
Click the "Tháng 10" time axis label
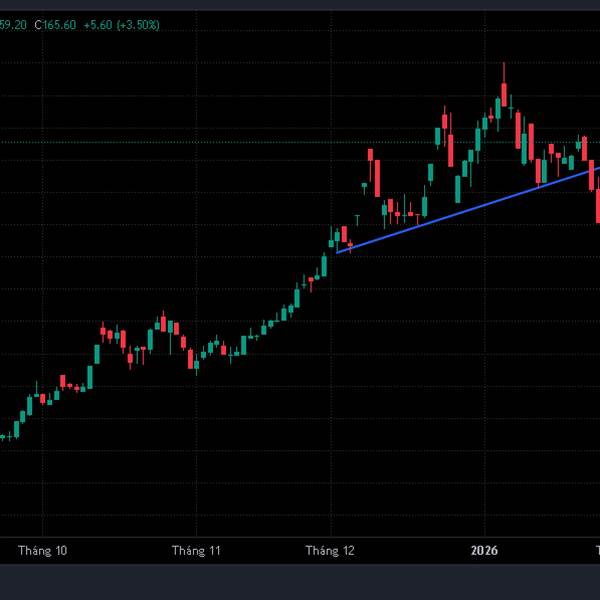coord(42,551)
